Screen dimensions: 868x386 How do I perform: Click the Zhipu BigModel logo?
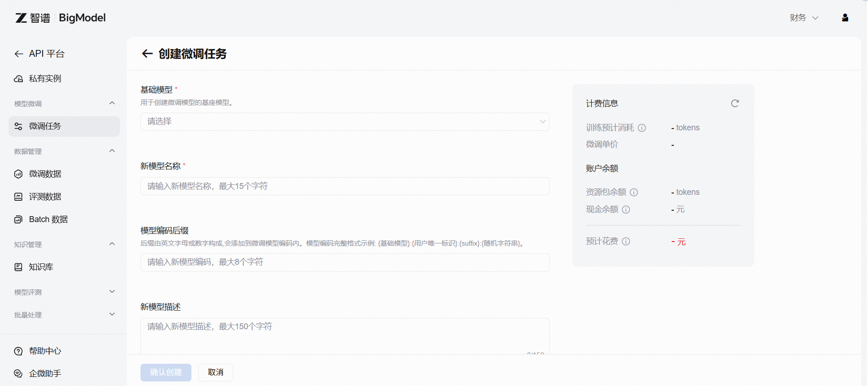click(60, 18)
